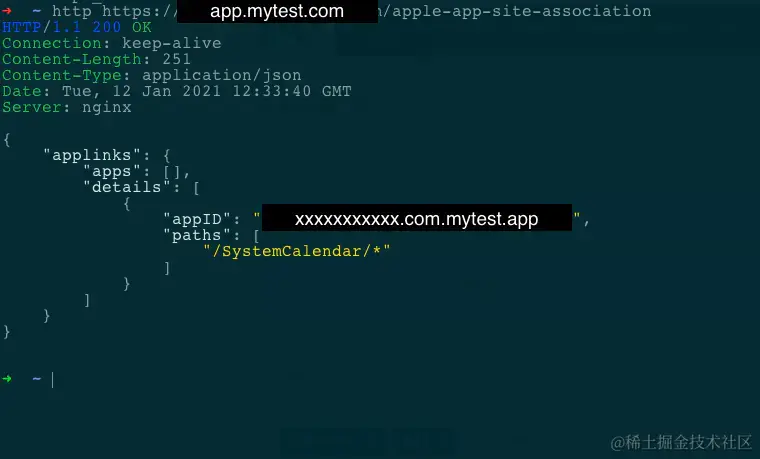The image size is (760, 459).
Task: Click the green prompt arrow at bottom
Action: click(7, 379)
